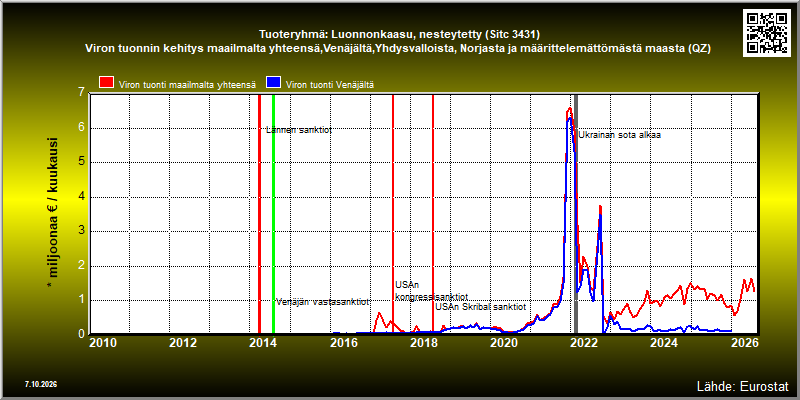Click the chart title Tuoteryhmä: Luonnonkaasu, nesteytetty
This screenshot has width=800, height=400.
click(399, 35)
